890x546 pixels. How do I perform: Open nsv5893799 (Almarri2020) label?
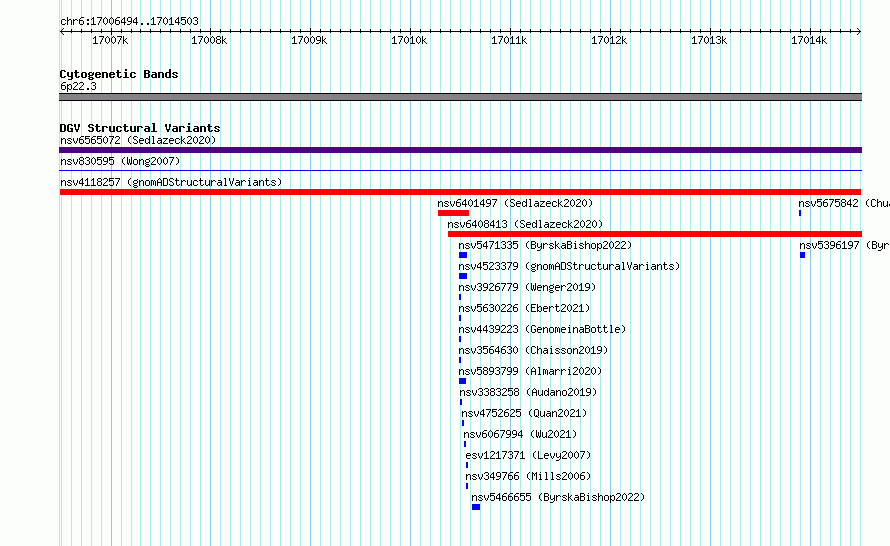[x=530, y=371]
